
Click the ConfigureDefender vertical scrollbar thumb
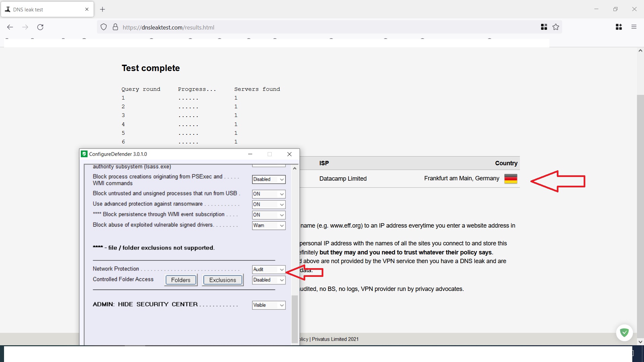294,318
